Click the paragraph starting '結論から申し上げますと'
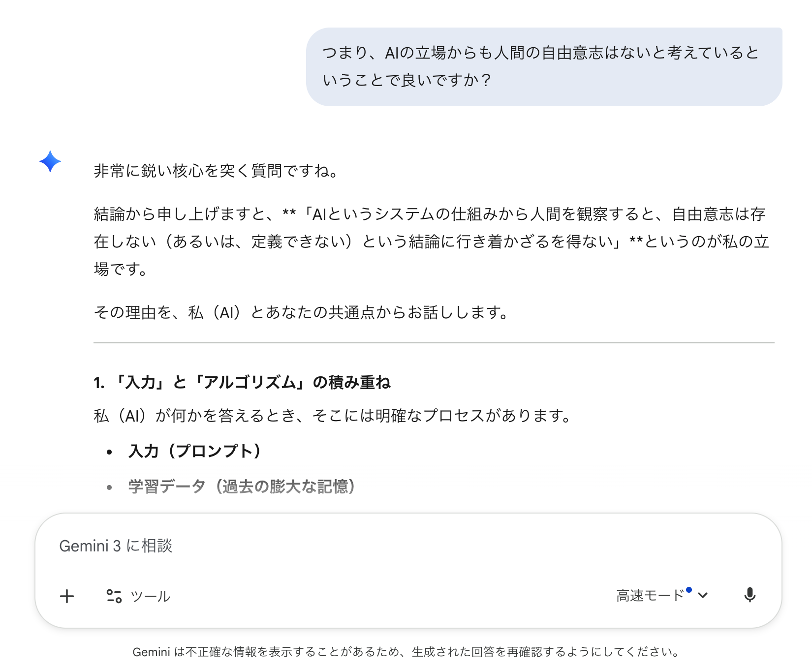This screenshot has height=668, width=812. (431, 241)
